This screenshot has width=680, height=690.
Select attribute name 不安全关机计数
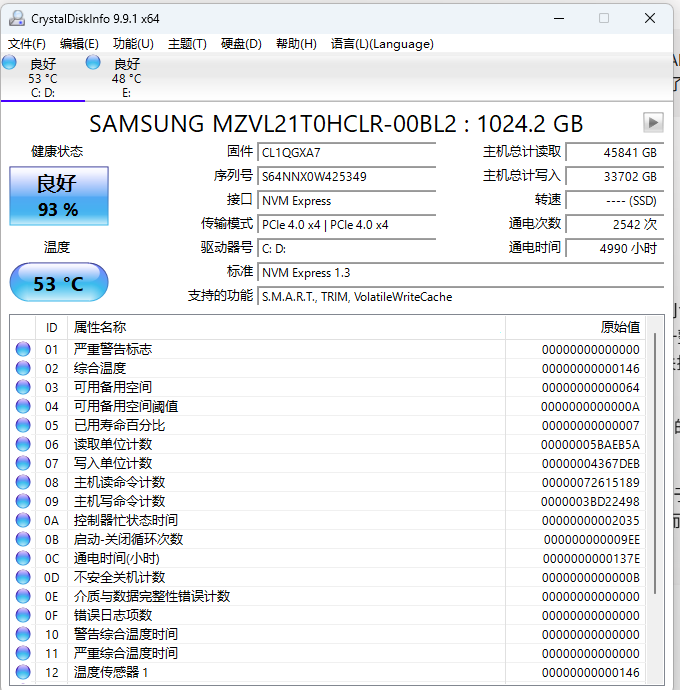pos(119,577)
